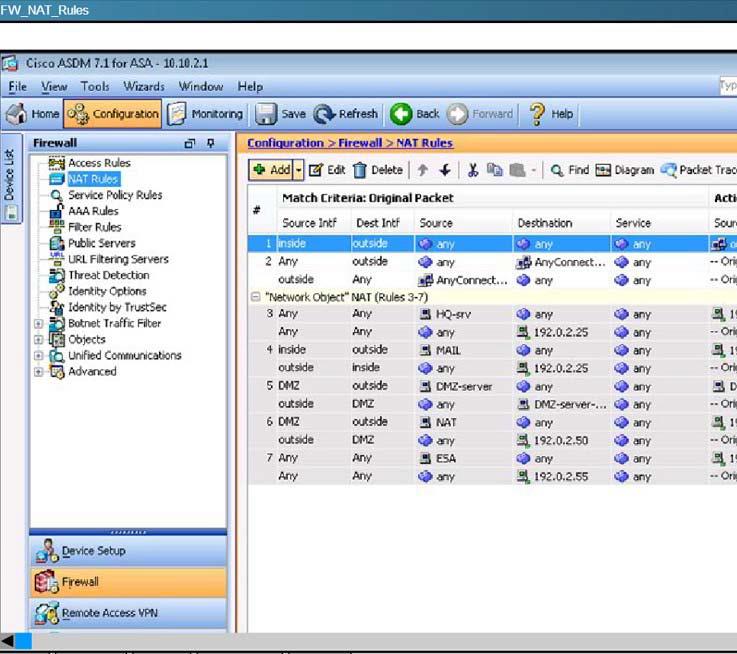Move rule up with arrow icon

(423, 170)
